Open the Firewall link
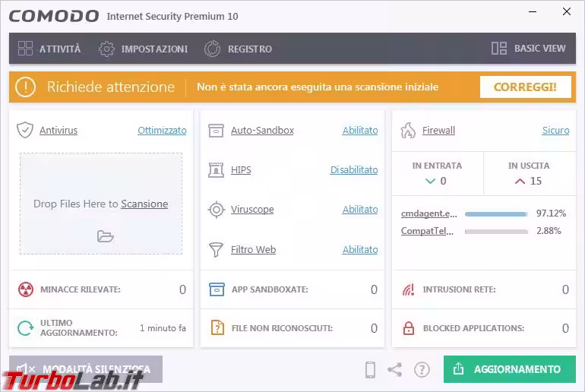 [x=439, y=130]
